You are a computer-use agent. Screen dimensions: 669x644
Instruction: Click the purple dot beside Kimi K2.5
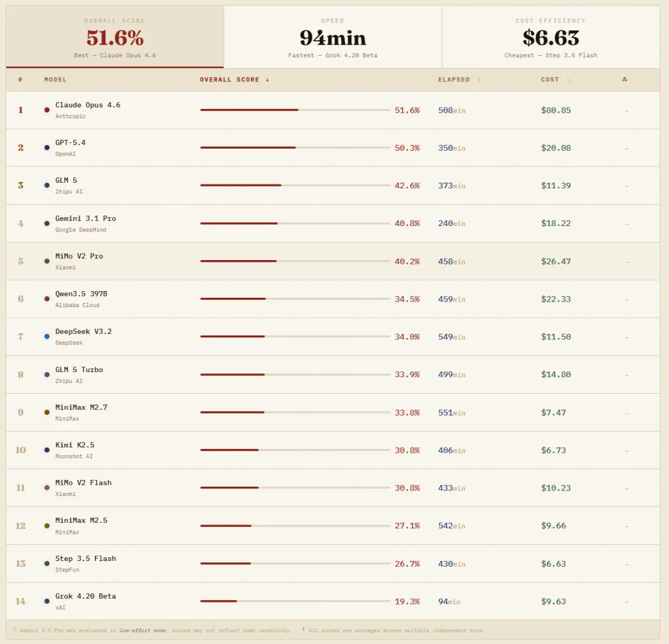coord(47,450)
